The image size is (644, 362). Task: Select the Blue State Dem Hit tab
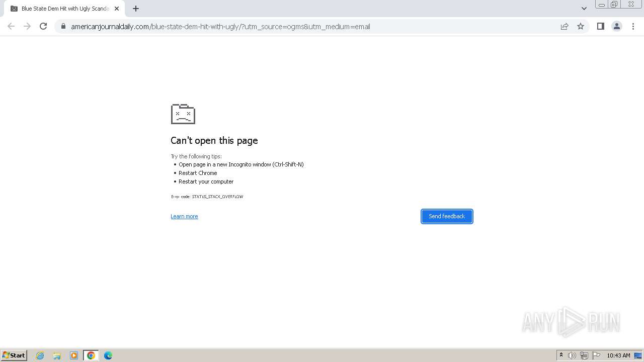[64, 9]
